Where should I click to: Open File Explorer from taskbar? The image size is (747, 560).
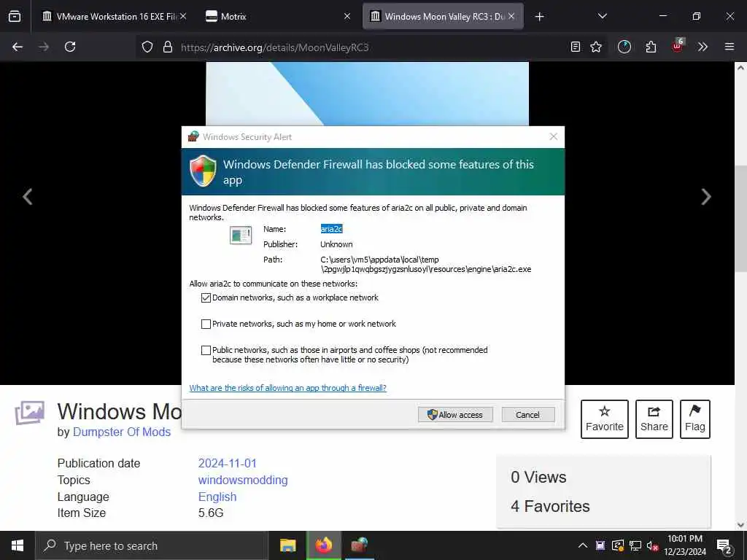pos(287,545)
